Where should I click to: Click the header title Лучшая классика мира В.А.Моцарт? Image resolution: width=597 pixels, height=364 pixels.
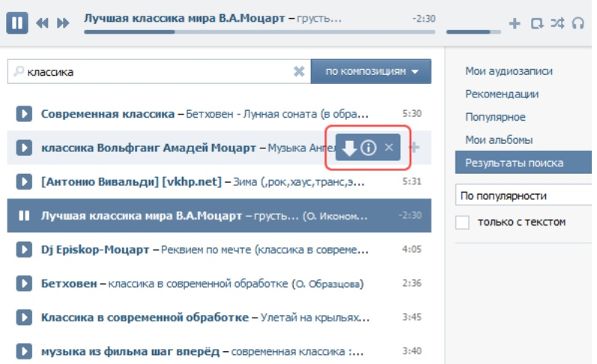pos(184,18)
